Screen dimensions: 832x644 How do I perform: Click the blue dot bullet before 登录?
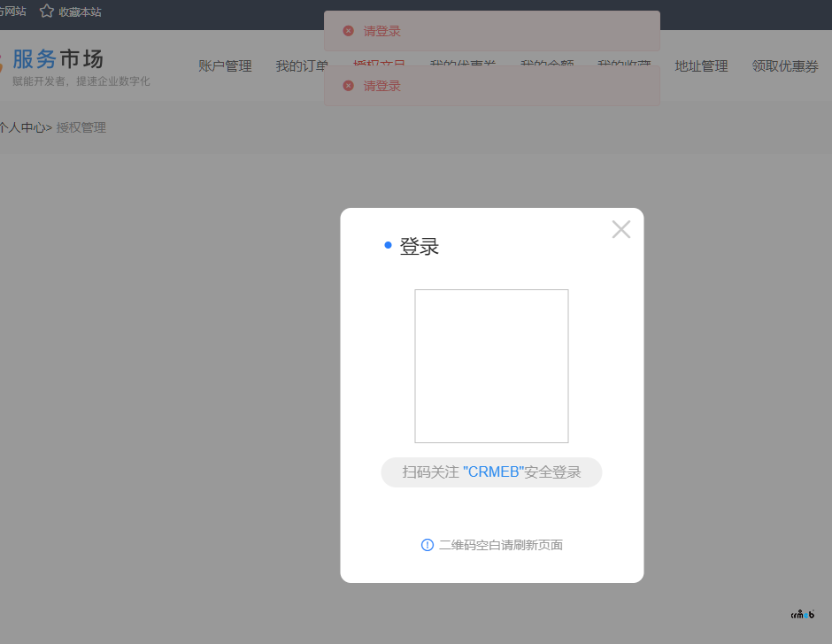(388, 245)
